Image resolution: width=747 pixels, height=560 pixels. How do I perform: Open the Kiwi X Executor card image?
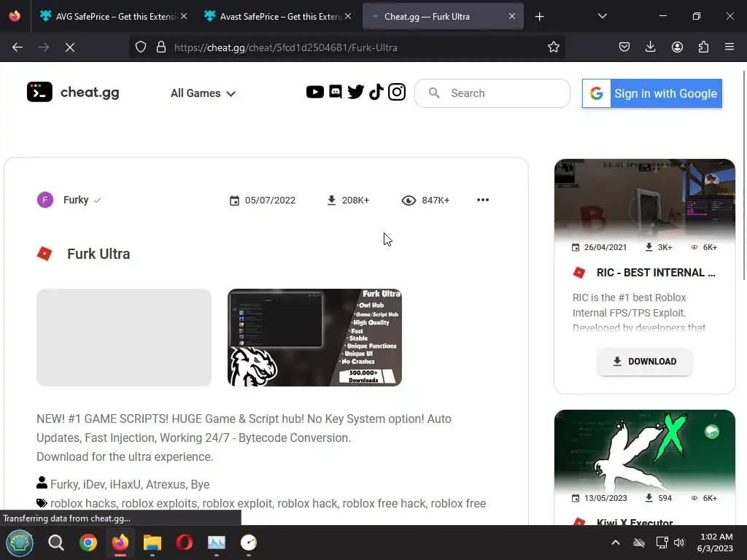(645, 450)
